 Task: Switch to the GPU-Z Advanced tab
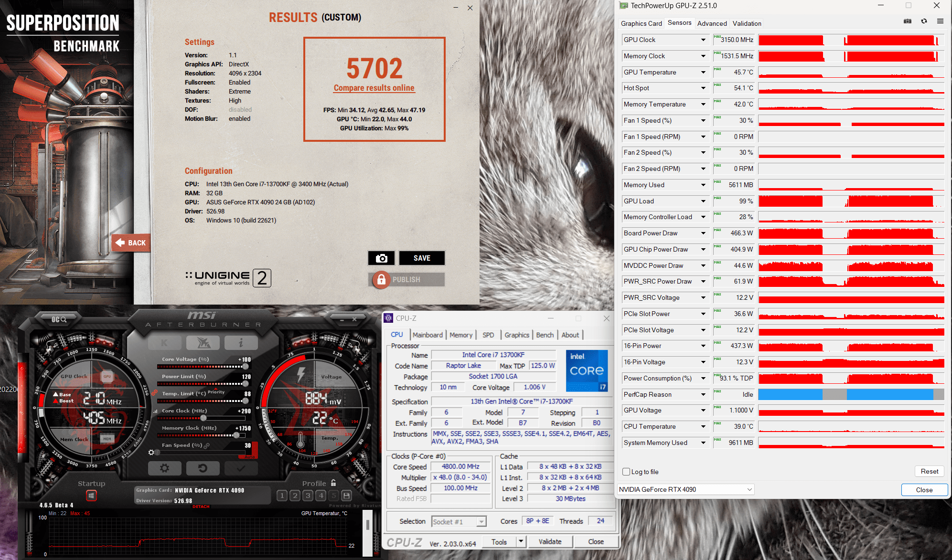[x=712, y=23]
